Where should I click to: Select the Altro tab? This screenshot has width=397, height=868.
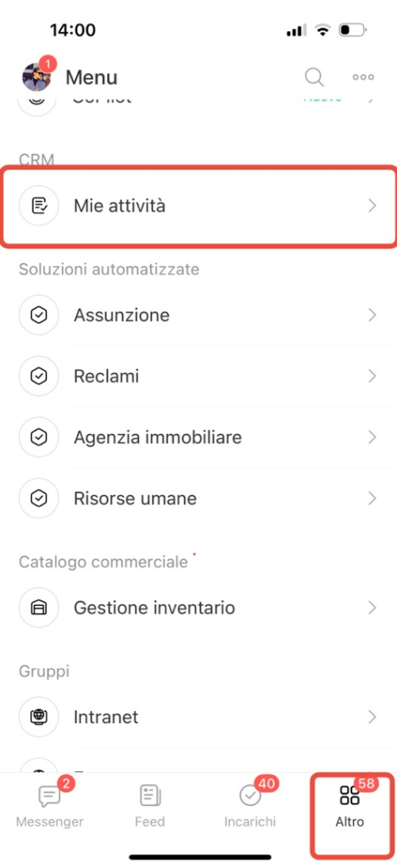pyautogui.click(x=350, y=804)
